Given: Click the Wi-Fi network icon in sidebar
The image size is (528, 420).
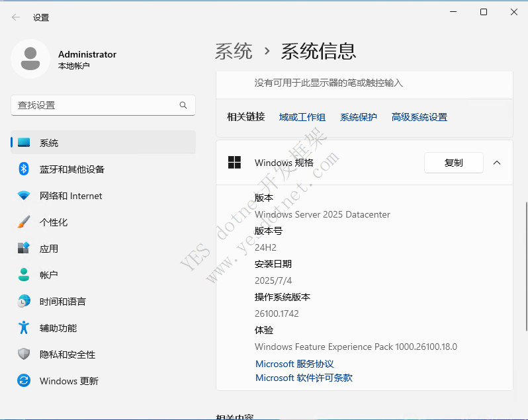Looking at the screenshot, I should [x=24, y=195].
